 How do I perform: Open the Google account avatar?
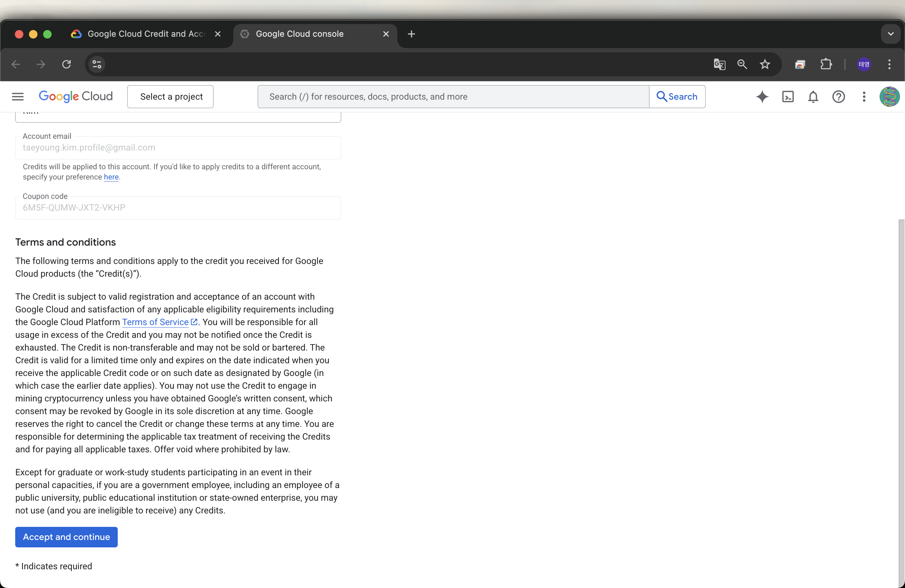point(889,96)
